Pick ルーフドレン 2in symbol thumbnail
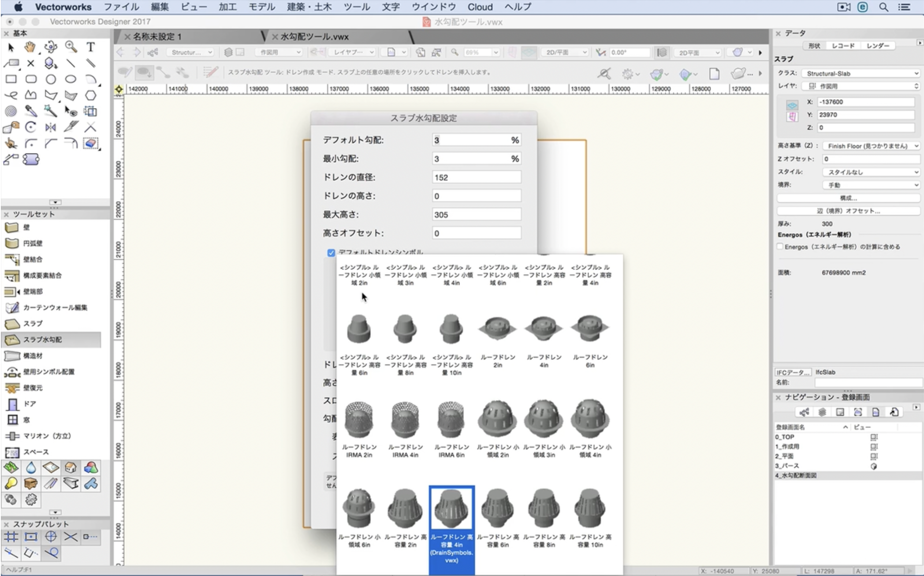Image resolution: width=924 pixels, height=576 pixels. 498,329
